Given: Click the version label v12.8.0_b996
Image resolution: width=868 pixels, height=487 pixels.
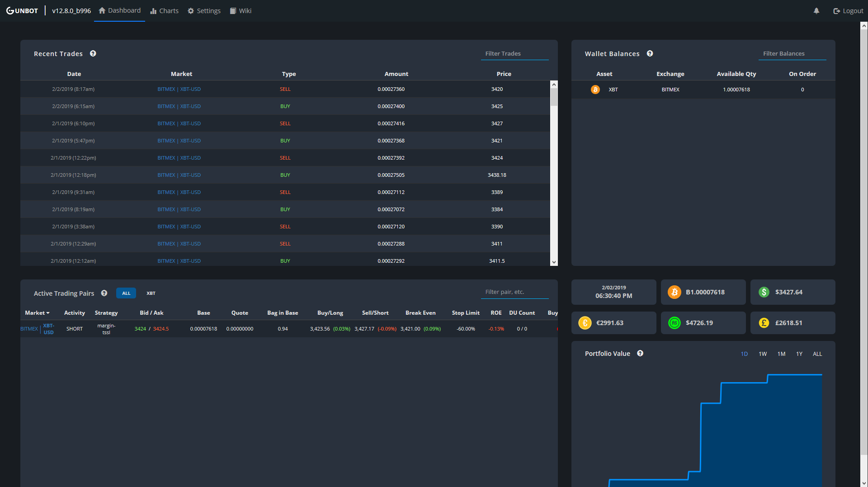Looking at the screenshot, I should pyautogui.click(x=71, y=11).
